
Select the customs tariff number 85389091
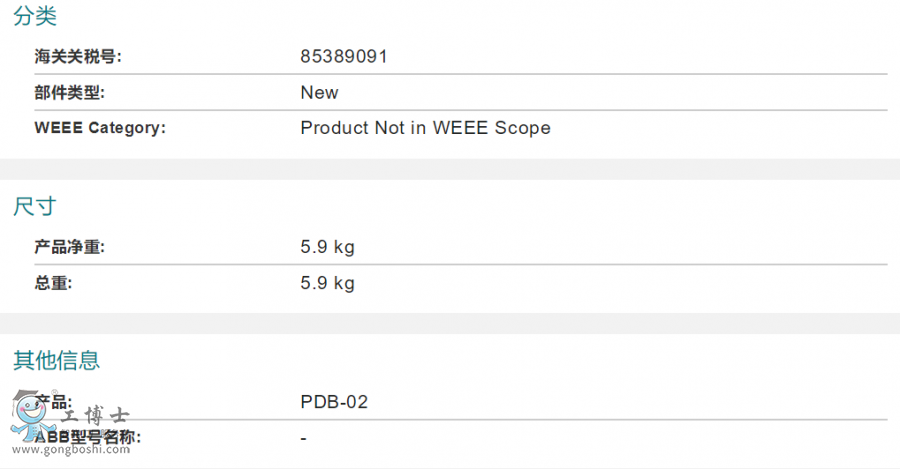tap(344, 57)
